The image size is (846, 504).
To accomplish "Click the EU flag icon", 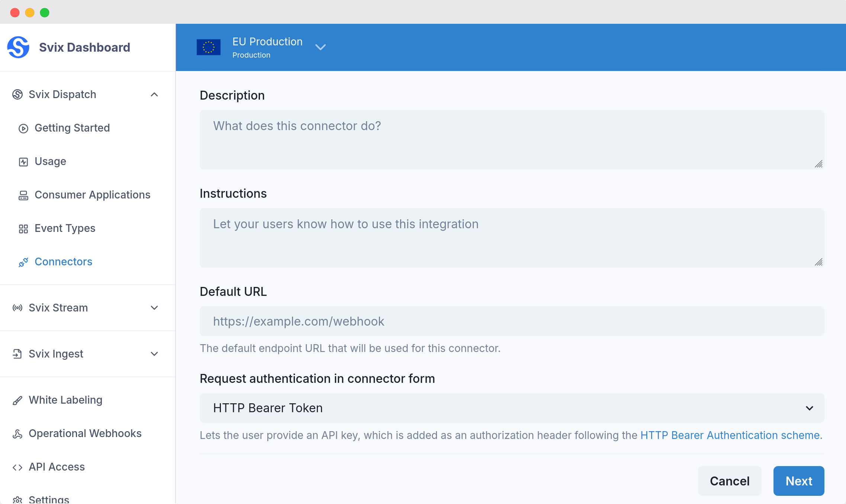I will pos(209,47).
